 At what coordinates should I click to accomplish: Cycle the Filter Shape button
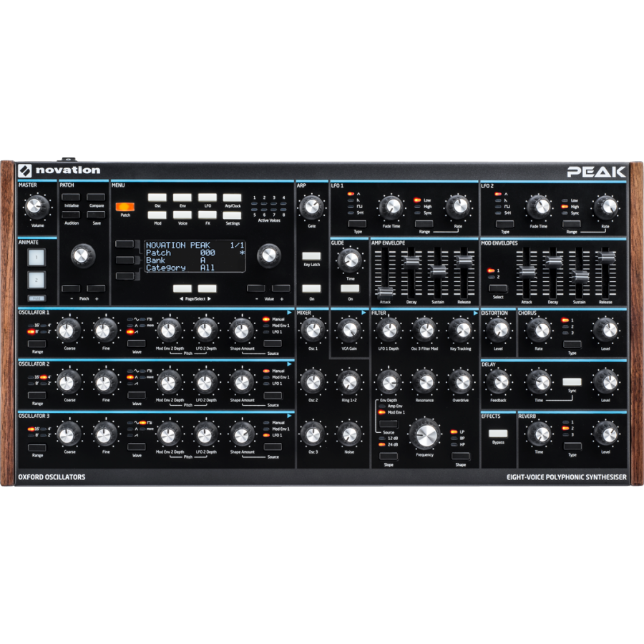click(x=460, y=456)
